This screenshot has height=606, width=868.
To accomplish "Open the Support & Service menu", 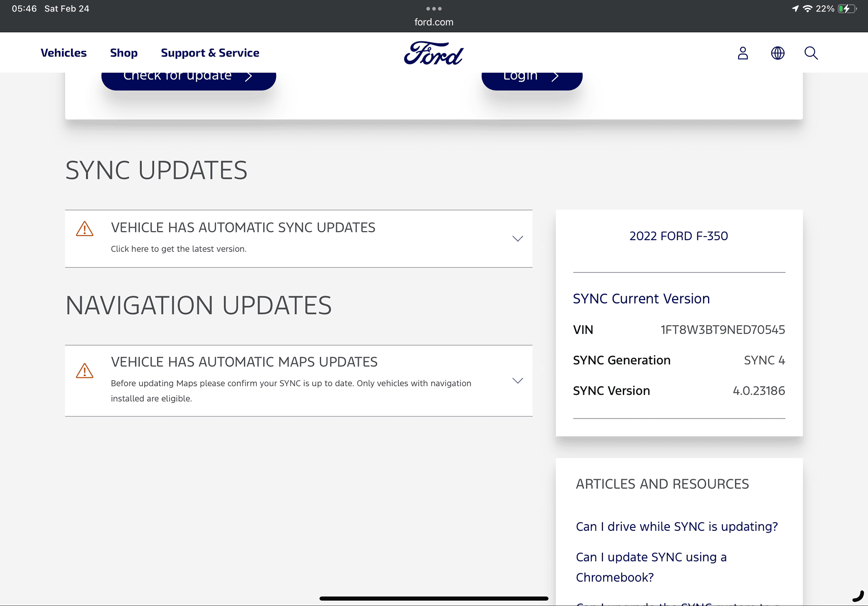I will point(210,53).
